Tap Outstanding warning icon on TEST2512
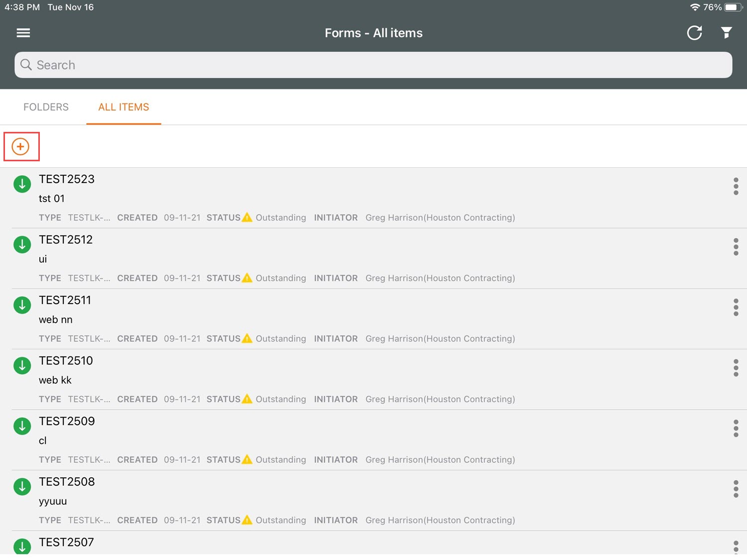The width and height of the screenshot is (747, 560). (x=247, y=278)
